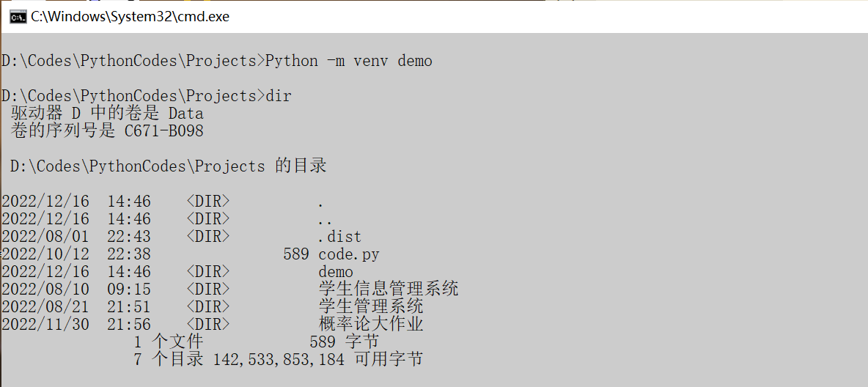The image size is (868, 387).
Task: Click the 'D:\Codes\PythonCodes\Projects 的目录' heading line
Action: pos(169,166)
